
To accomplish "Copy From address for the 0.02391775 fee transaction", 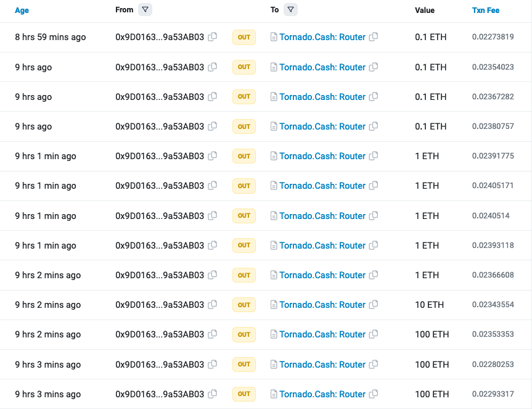I will (213, 156).
